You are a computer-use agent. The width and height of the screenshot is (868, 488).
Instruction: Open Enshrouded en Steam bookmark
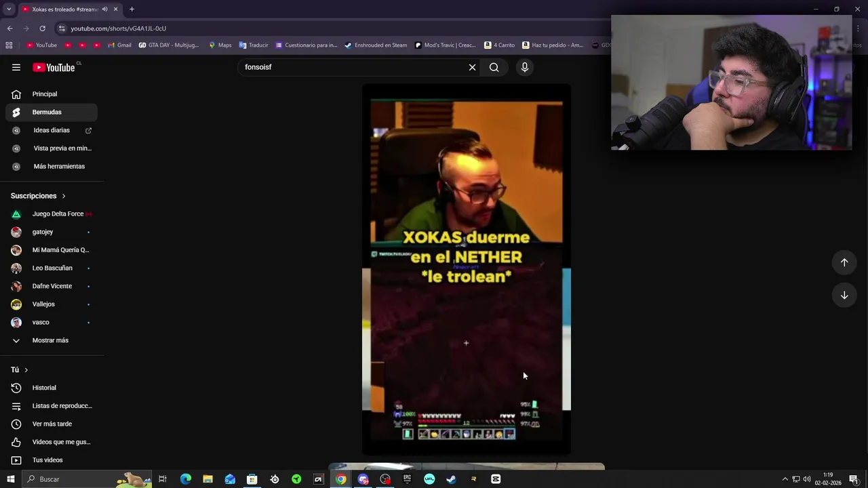[376, 45]
